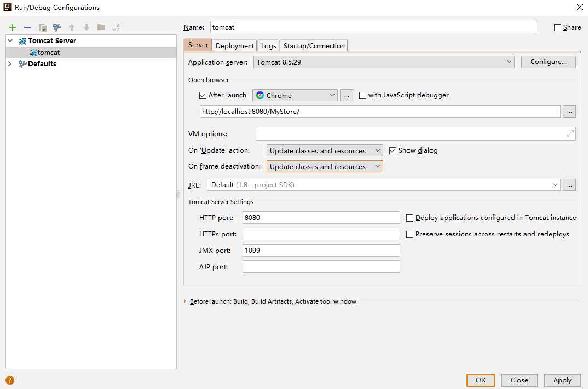Create new folder icon in toolbar
Image resolution: width=588 pixels, height=389 pixels.
point(101,27)
